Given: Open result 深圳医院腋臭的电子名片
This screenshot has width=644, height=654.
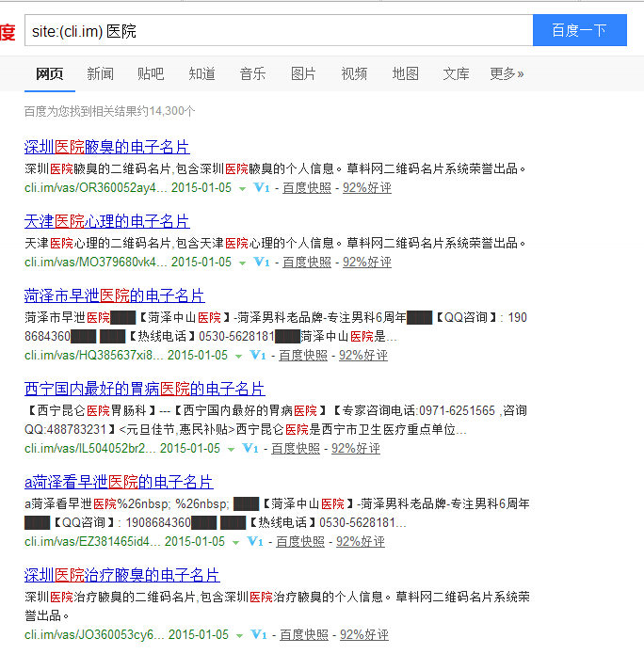Looking at the screenshot, I should pos(106,147).
